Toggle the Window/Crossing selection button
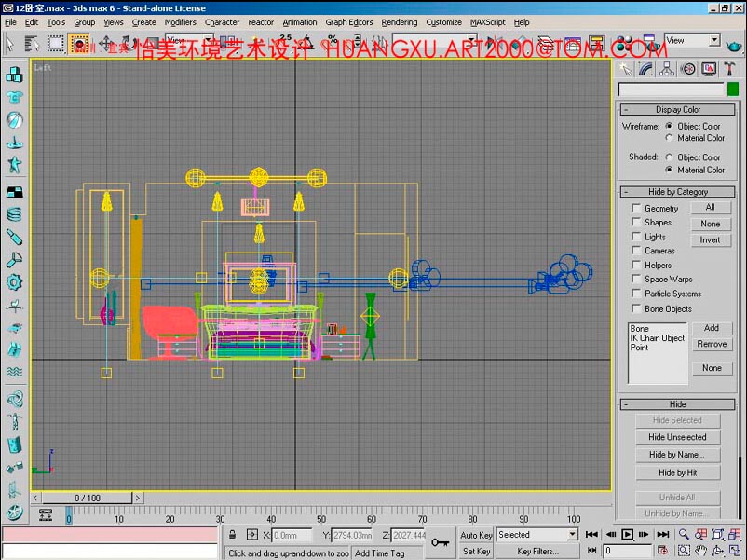The width and height of the screenshot is (747, 560). (x=78, y=44)
